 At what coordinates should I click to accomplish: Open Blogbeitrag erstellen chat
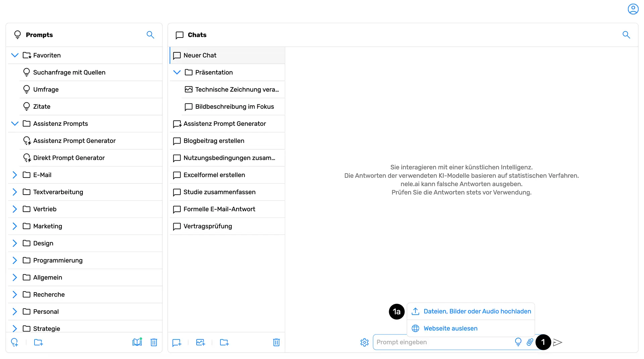(x=227, y=141)
